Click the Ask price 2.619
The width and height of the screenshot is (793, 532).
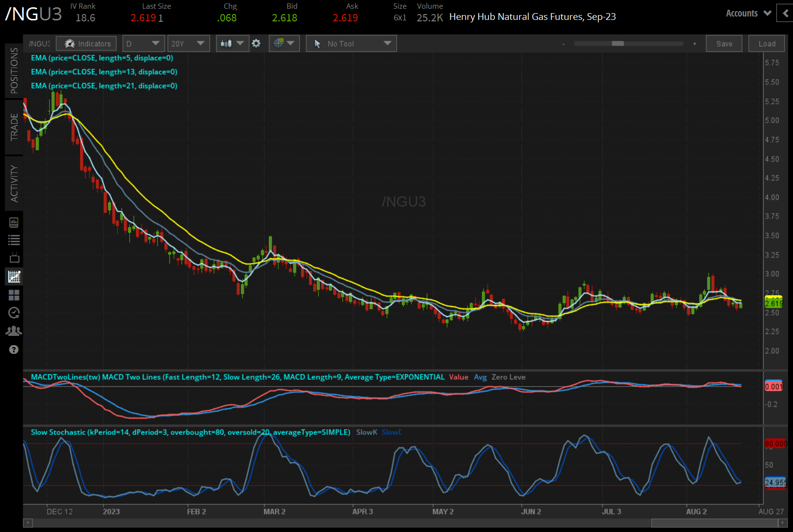[345, 18]
